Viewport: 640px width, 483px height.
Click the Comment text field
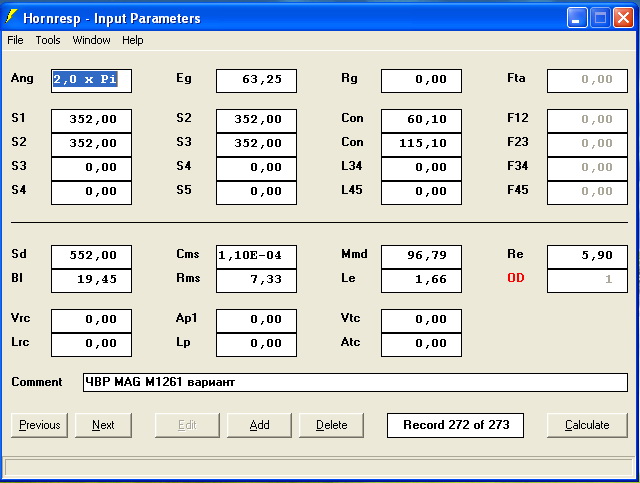355,383
